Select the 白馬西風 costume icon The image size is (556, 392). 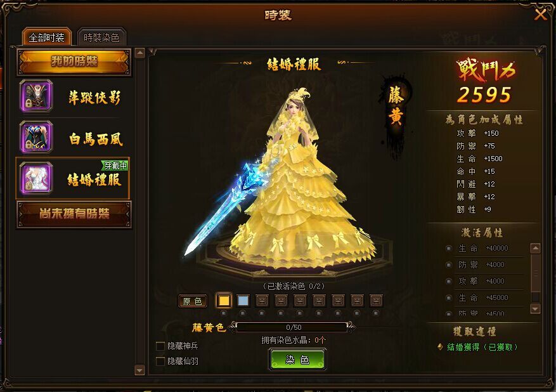click(x=36, y=137)
